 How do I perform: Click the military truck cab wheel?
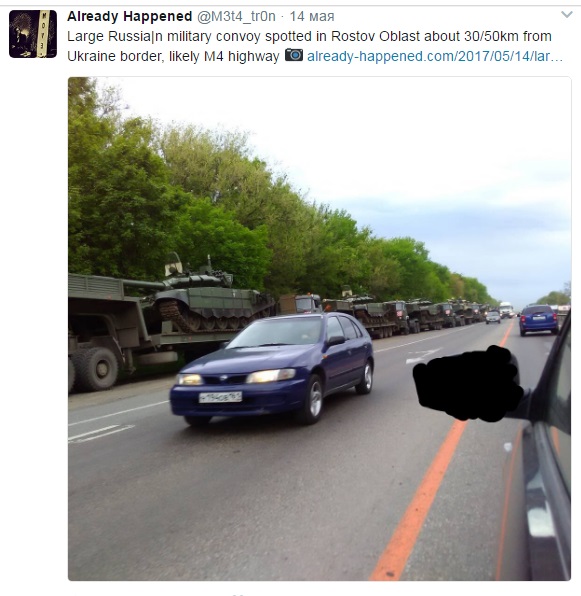95,368
